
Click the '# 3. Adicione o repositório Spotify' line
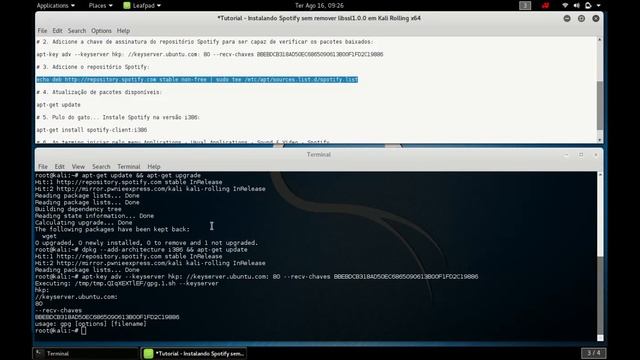(93, 67)
